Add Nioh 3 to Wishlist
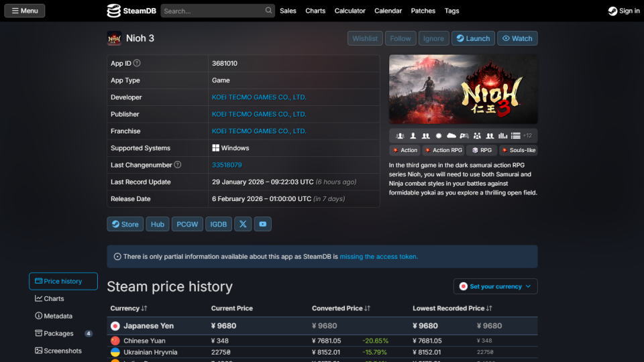This screenshot has height=362, width=644. coord(365,38)
